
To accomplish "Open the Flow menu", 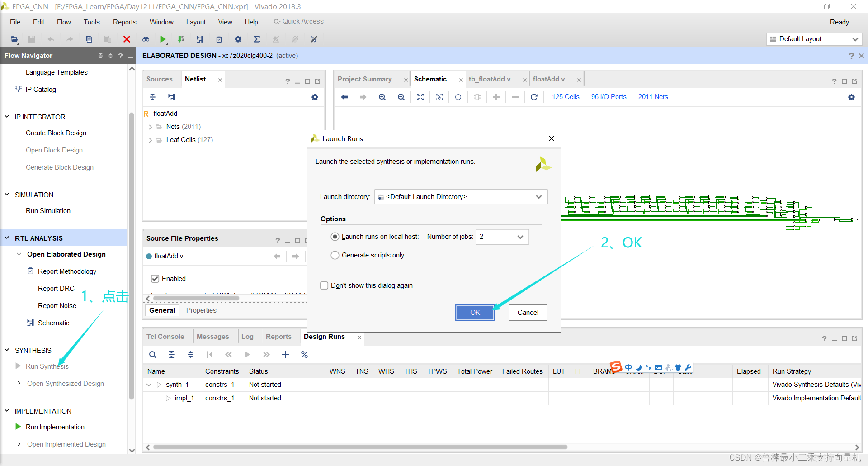I will (x=64, y=22).
